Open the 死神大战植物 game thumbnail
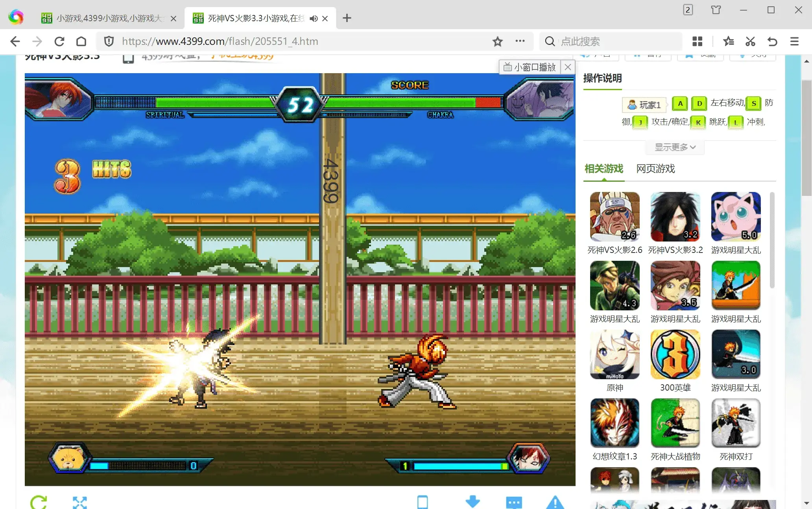This screenshot has height=509, width=812. tap(675, 423)
